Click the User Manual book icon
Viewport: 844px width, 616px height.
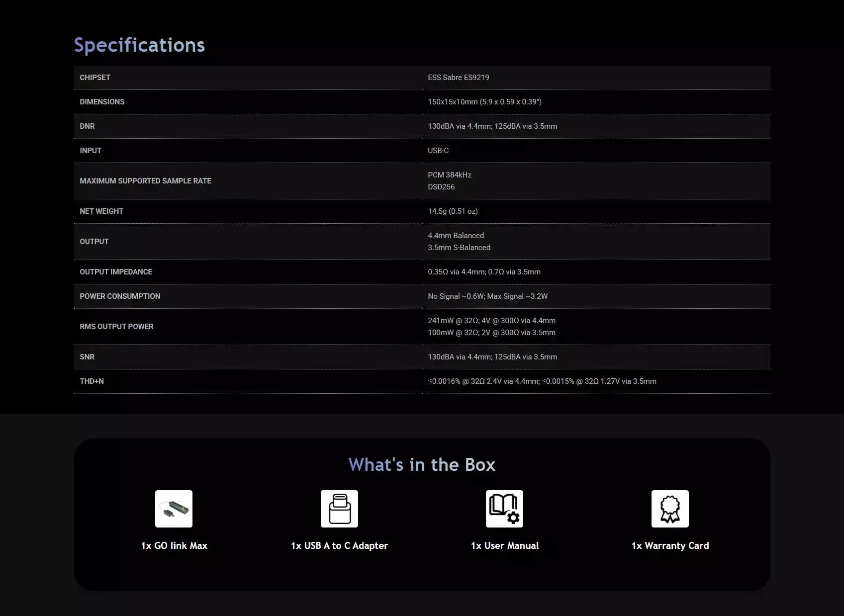click(x=504, y=509)
